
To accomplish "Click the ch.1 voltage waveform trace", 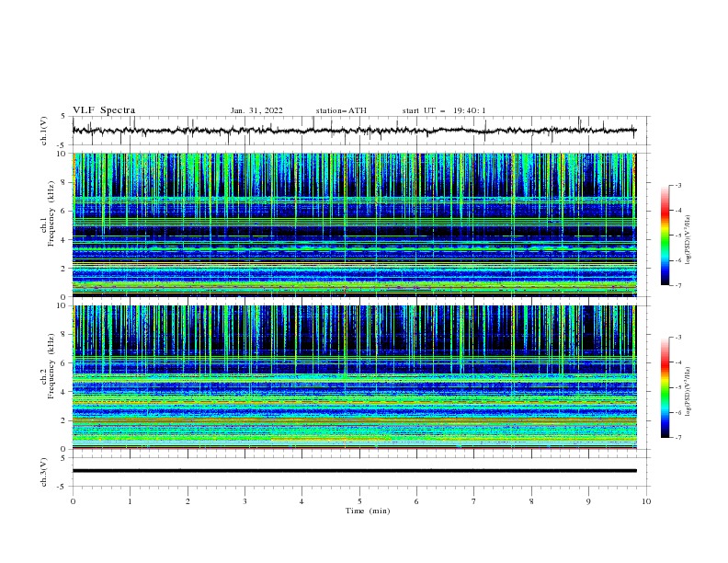I will coord(354,131).
